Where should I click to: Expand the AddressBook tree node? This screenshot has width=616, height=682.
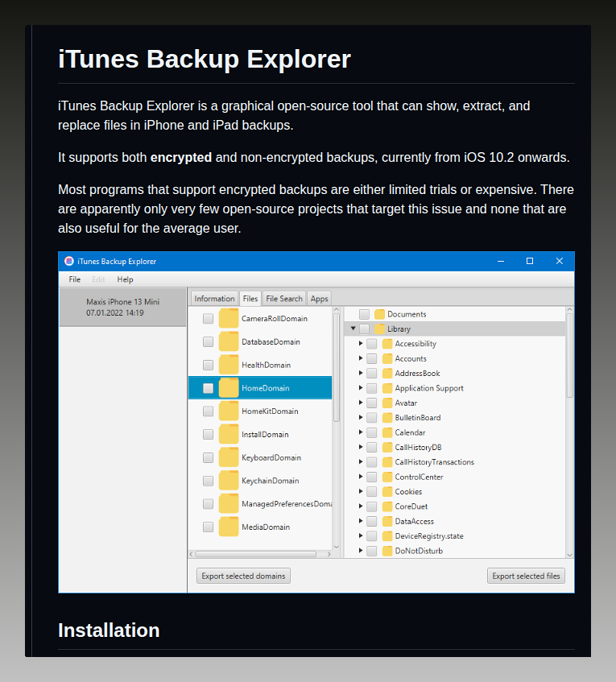pyautogui.click(x=361, y=373)
